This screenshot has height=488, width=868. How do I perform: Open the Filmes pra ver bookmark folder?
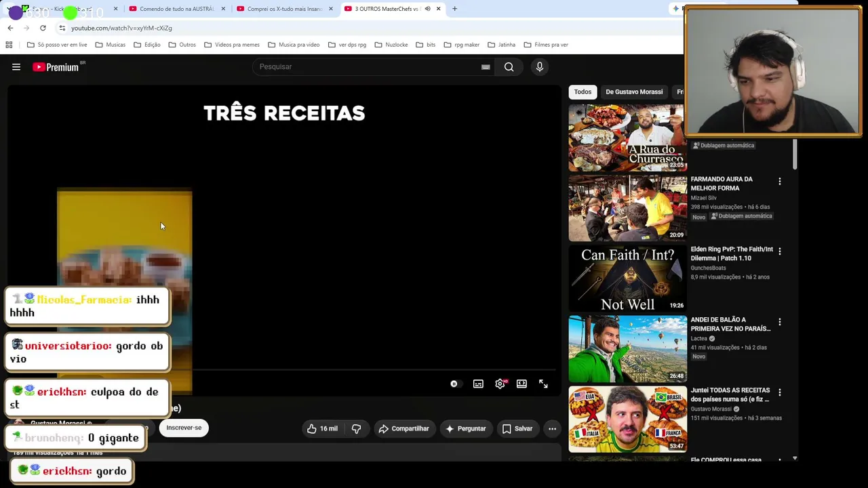[x=546, y=45]
